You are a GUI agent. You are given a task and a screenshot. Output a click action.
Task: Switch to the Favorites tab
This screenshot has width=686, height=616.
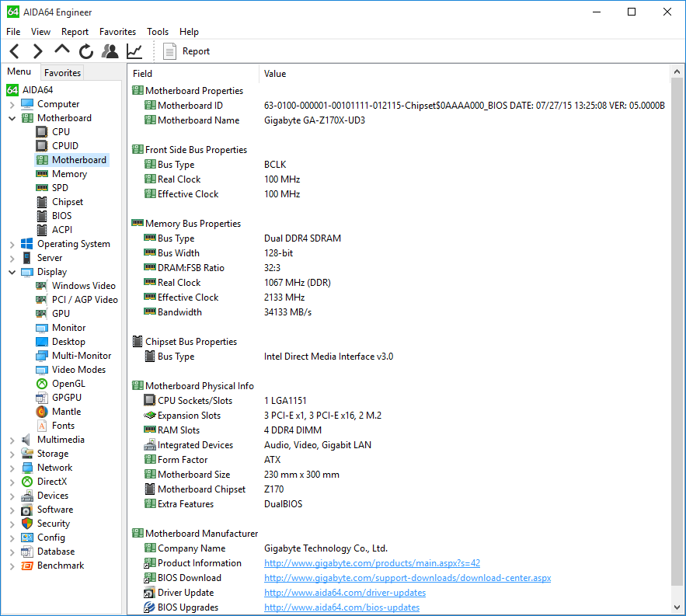click(x=62, y=73)
